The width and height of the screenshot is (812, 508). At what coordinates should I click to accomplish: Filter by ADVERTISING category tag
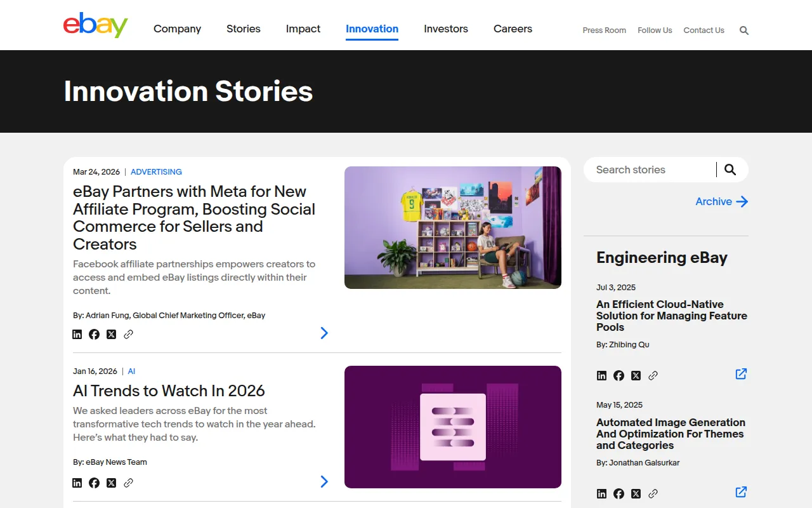coord(156,171)
